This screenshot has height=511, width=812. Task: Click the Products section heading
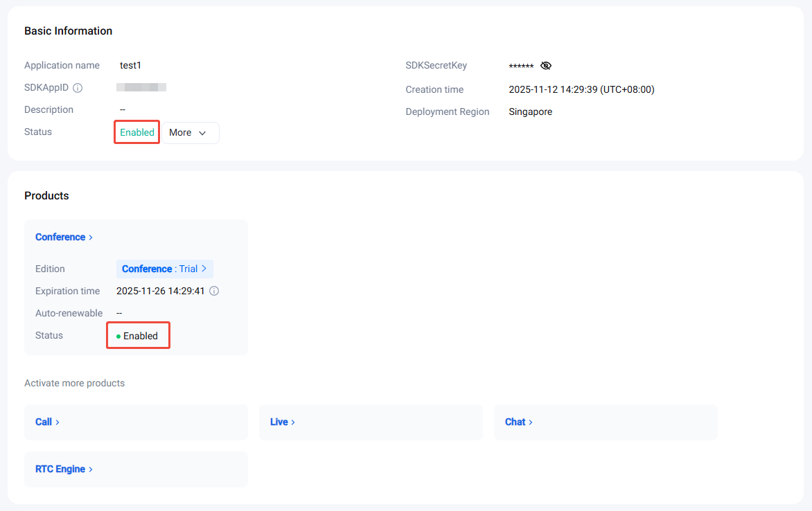[46, 196]
